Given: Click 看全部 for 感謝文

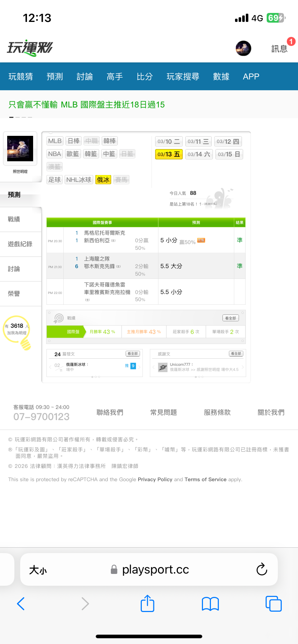Looking at the screenshot, I should (236, 354).
